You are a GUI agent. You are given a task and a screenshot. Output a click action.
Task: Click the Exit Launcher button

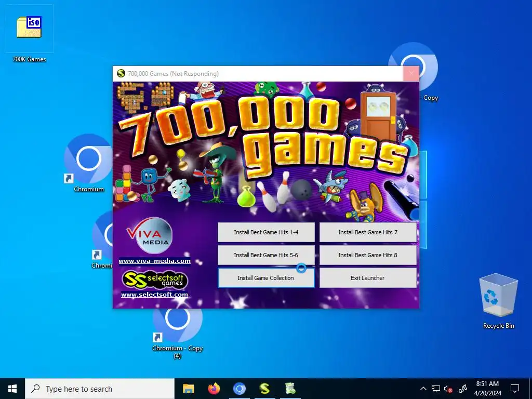coord(368,278)
